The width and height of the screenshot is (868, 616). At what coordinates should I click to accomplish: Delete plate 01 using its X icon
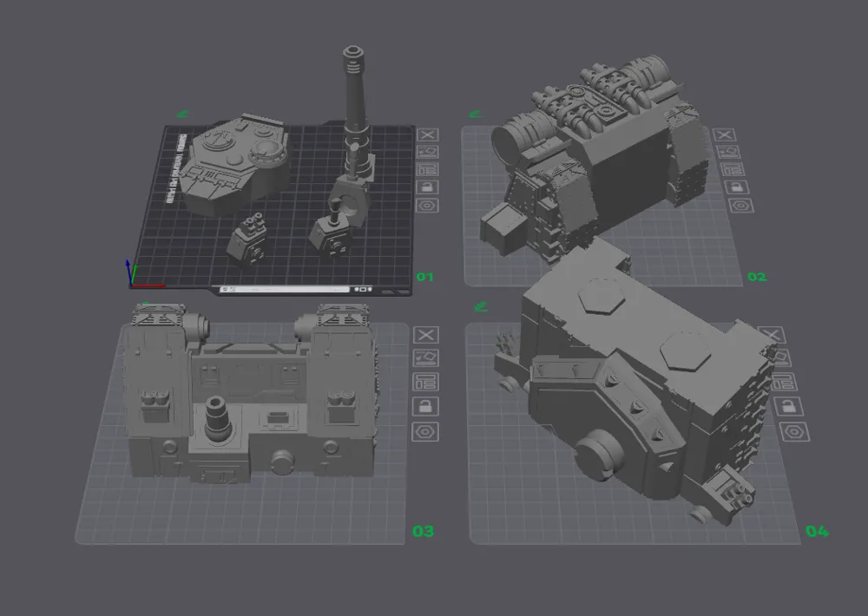(427, 134)
